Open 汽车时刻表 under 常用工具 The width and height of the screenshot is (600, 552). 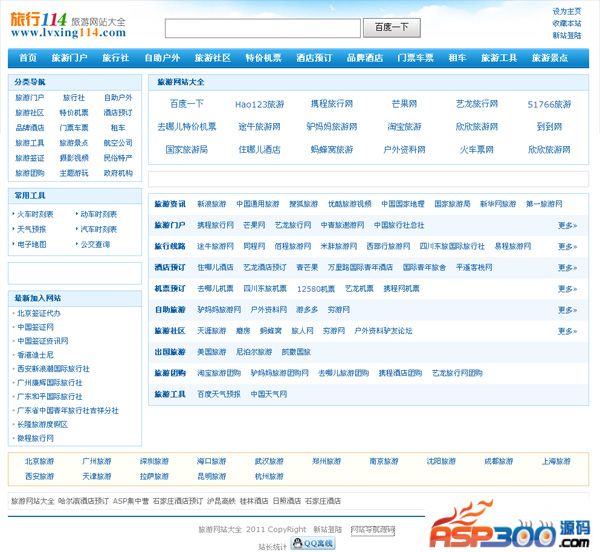(99, 229)
